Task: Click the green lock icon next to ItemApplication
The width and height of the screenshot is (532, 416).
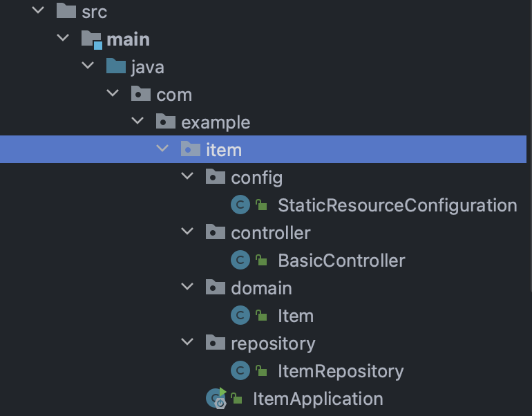Action: (236, 398)
